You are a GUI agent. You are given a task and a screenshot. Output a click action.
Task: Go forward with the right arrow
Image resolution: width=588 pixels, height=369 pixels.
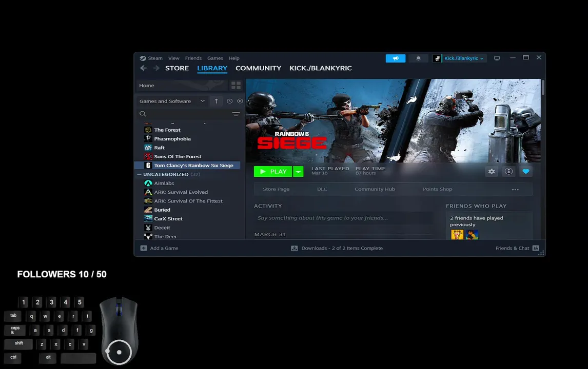tap(156, 68)
